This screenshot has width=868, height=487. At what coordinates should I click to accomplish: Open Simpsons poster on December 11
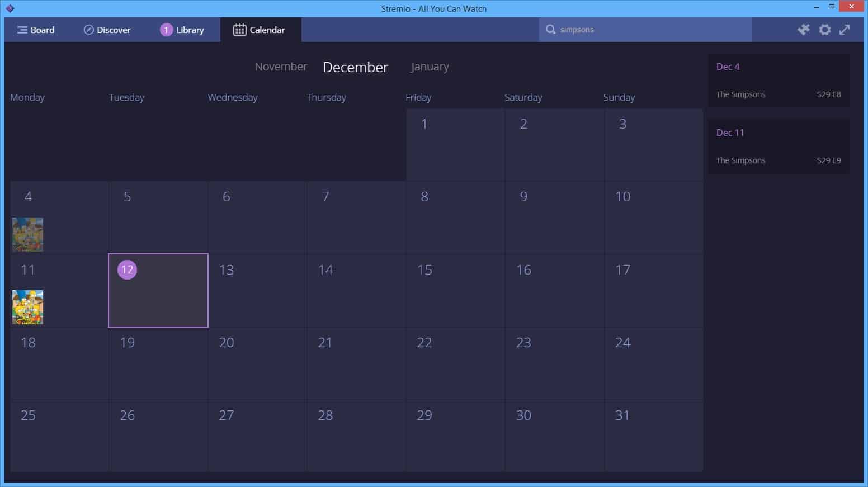pyautogui.click(x=28, y=307)
